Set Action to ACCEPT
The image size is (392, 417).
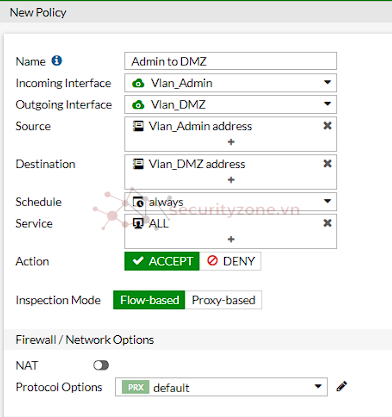point(162,261)
